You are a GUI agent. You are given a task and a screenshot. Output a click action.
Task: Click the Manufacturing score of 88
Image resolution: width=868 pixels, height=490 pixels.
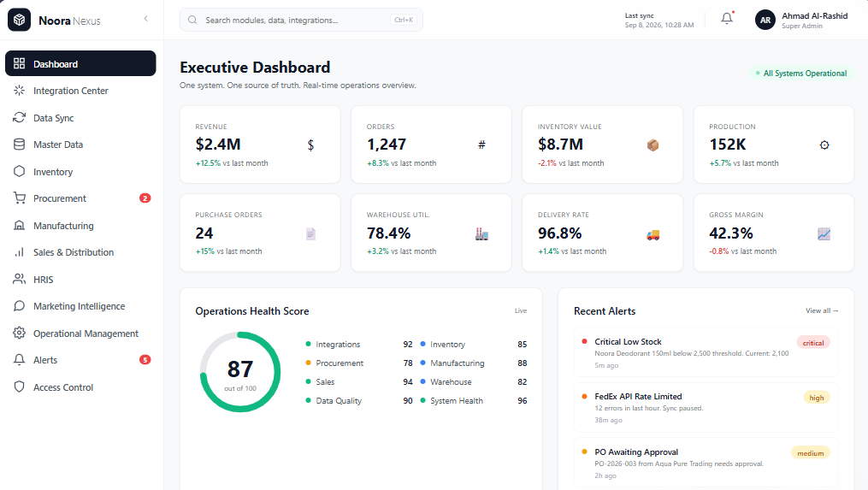coord(522,363)
